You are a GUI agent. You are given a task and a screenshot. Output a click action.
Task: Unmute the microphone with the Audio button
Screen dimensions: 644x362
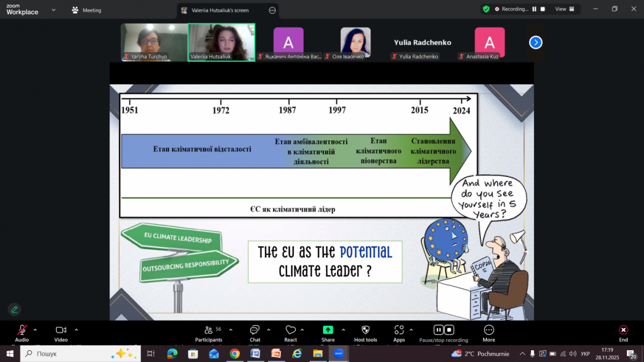pos(21,330)
